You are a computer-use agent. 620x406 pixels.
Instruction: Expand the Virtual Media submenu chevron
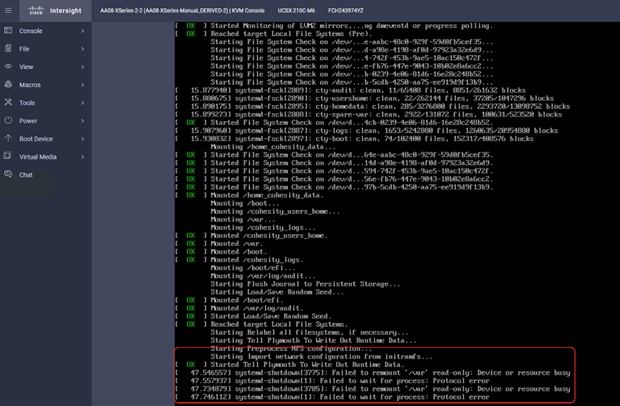click(83, 157)
